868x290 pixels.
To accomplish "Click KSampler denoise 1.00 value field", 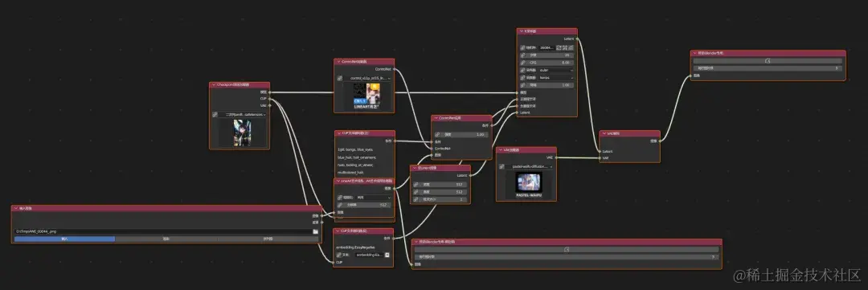I will [551, 85].
